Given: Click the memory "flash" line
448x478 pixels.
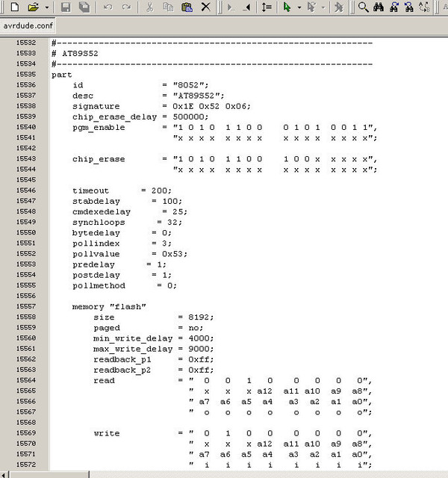Looking at the screenshot, I should (109, 307).
